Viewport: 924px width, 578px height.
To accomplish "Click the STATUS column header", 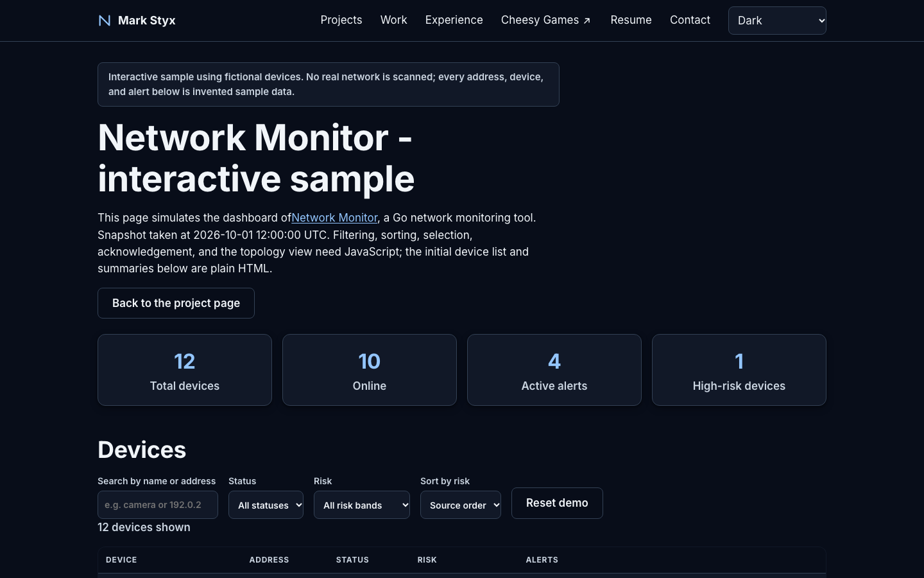I will [352, 560].
